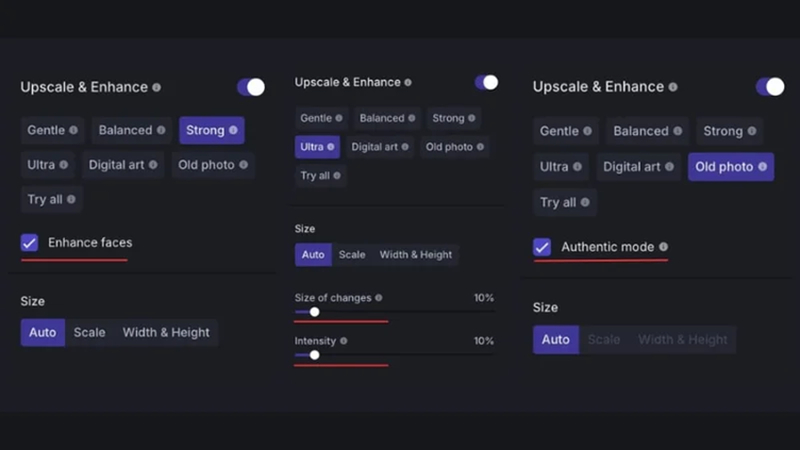Click info icon on right panel Ultra
This screenshot has height=450, width=800.
577,167
